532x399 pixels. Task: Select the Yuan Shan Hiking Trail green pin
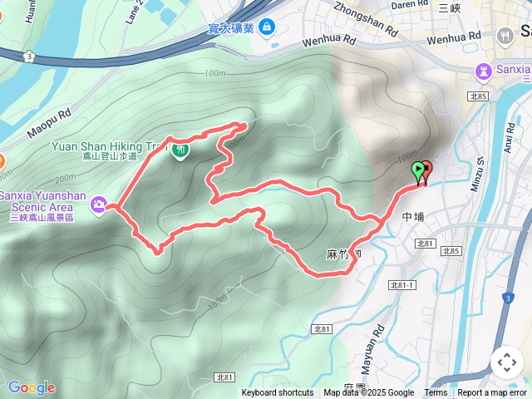pyautogui.click(x=180, y=151)
